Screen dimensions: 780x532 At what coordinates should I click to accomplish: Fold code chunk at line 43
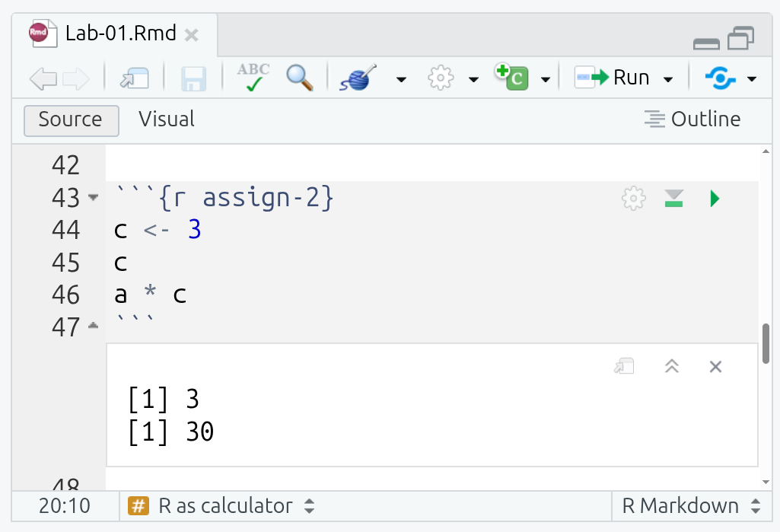coord(93,198)
